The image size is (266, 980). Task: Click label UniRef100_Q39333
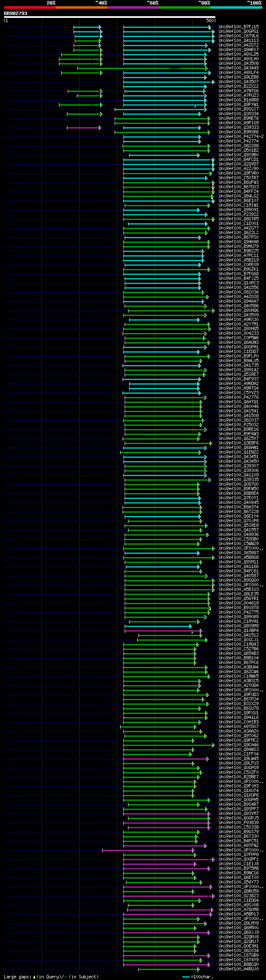coord(239,127)
